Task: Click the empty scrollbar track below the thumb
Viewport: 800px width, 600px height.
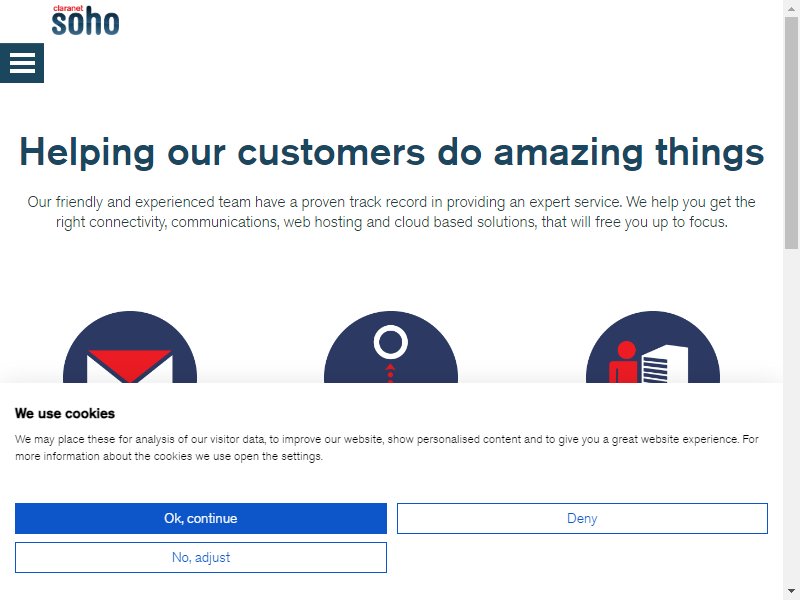Action: pos(791,418)
